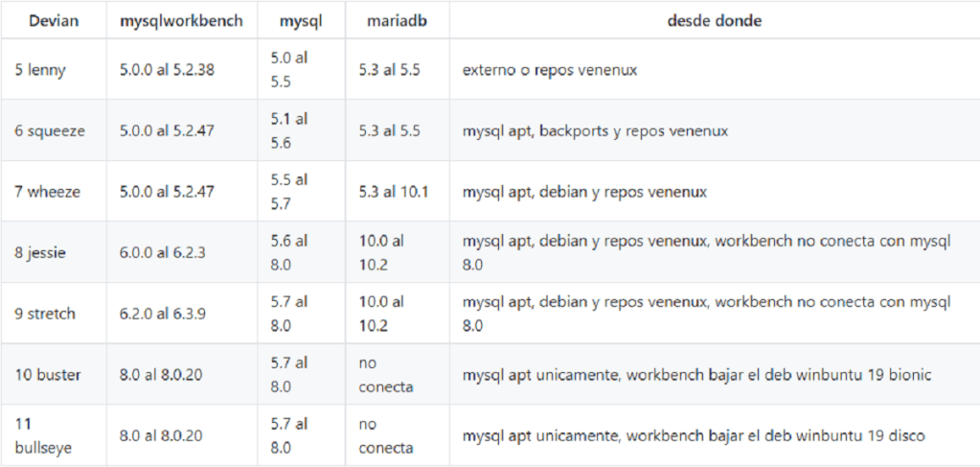Select the 9 stretch row label
Image resolution: width=980 pixels, height=467 pixels.
45,314
